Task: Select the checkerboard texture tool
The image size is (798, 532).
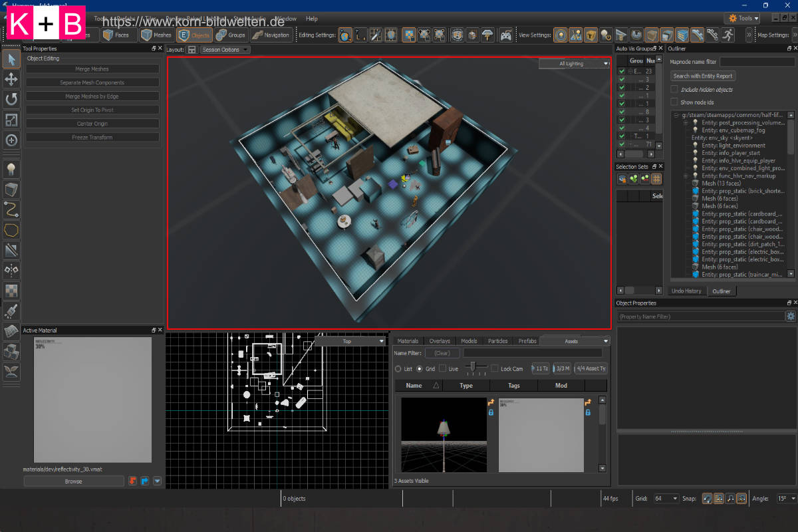Action: tap(11, 291)
